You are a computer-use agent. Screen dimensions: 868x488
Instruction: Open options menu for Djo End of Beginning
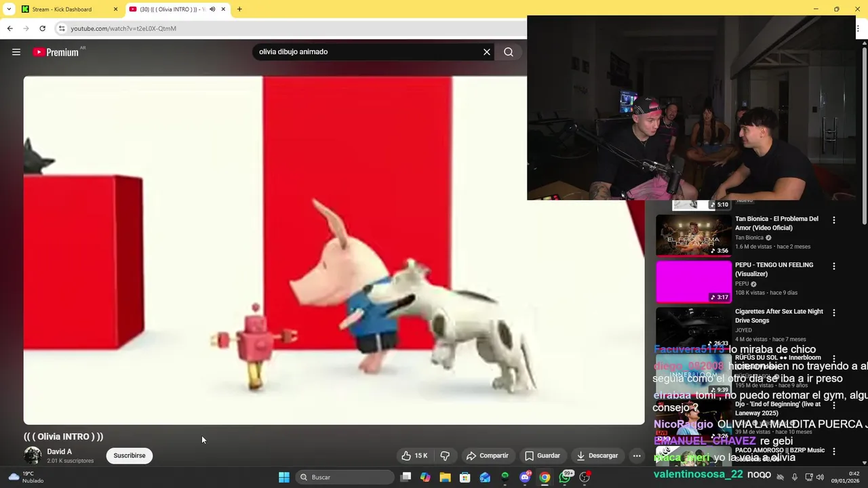tap(834, 405)
